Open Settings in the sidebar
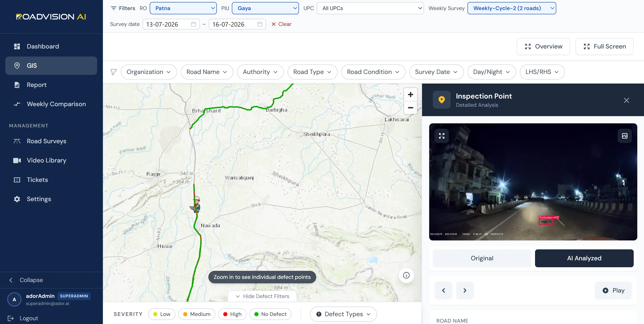This screenshot has height=324, width=644. pos(51,199)
